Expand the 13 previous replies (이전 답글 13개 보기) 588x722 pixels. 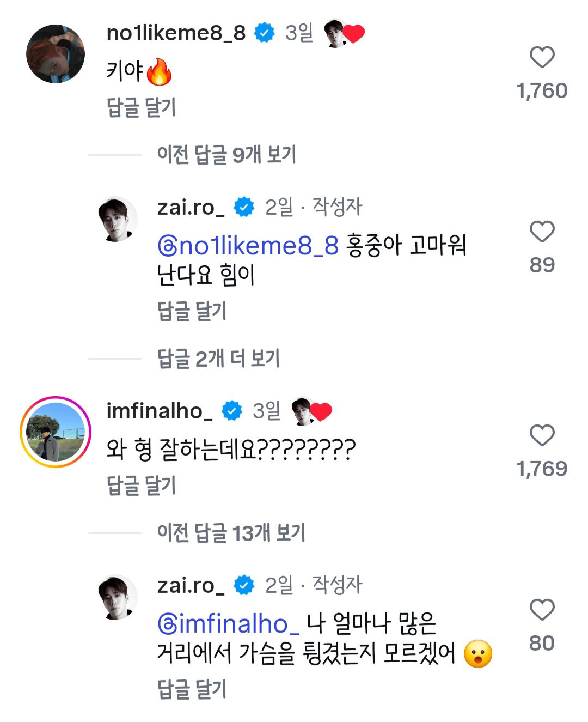pos(231,533)
